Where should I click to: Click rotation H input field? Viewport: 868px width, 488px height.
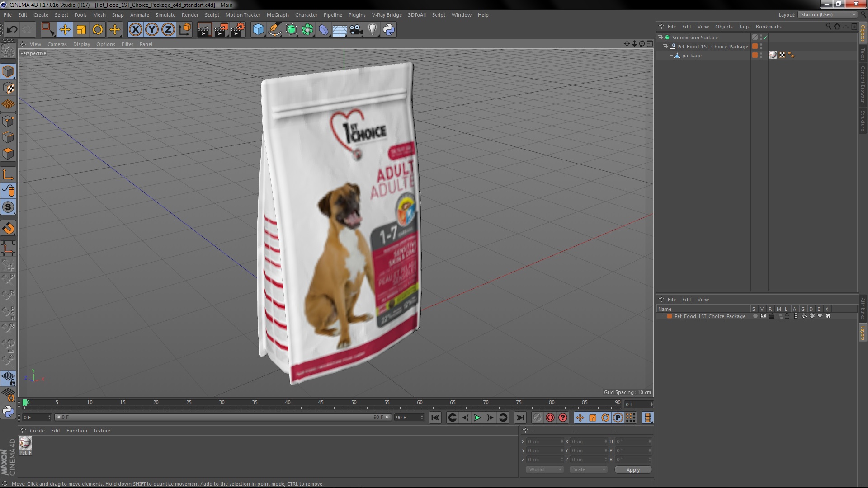point(633,441)
